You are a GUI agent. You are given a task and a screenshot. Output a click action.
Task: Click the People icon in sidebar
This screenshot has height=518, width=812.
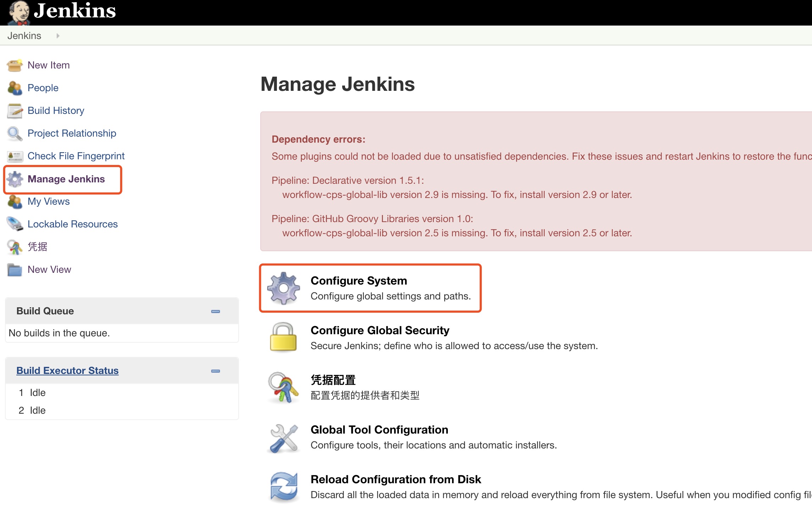pyautogui.click(x=15, y=88)
